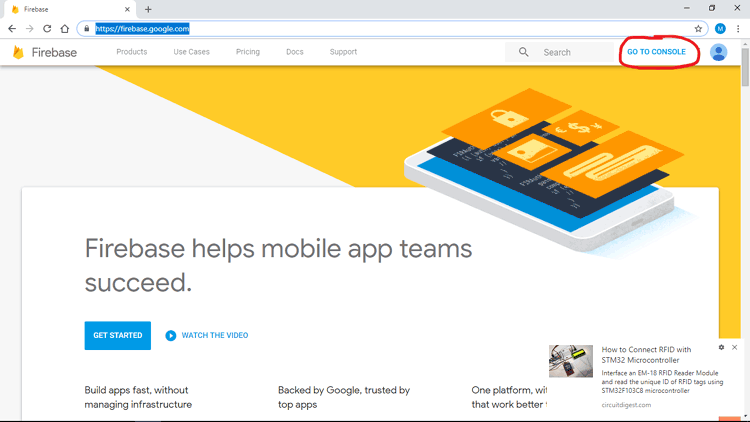Screen dimensions: 750x422
Task: Minimize the Chrome window
Action: coord(686,8)
